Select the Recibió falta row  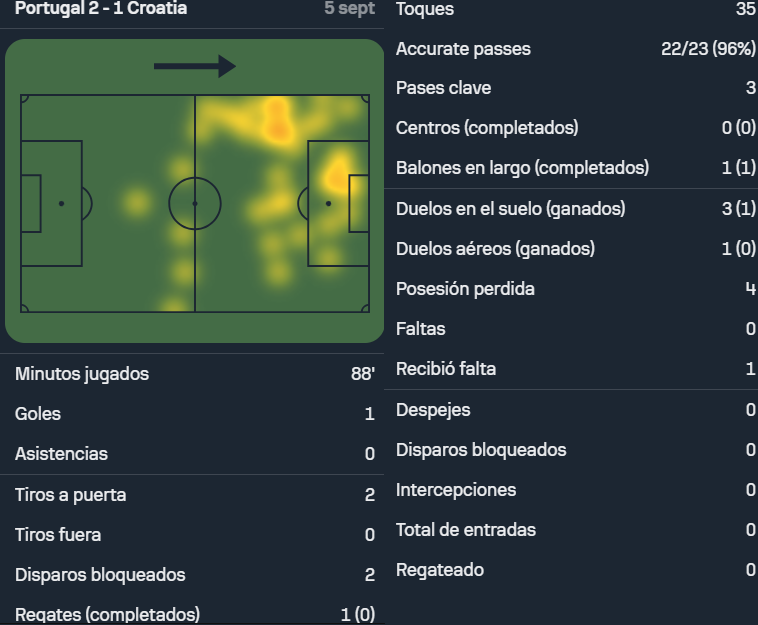pyautogui.click(x=575, y=369)
